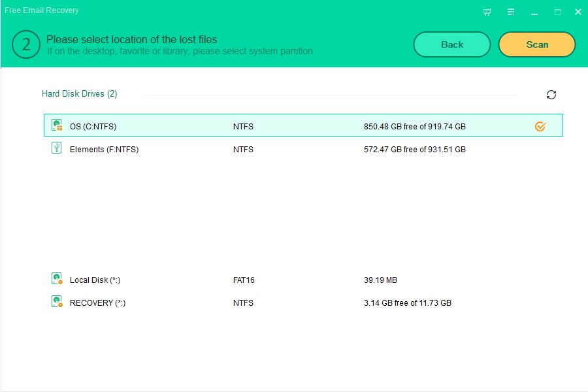Click 572.47 GB free of 931.51 GB
This screenshot has height=392, width=588.
coord(414,150)
